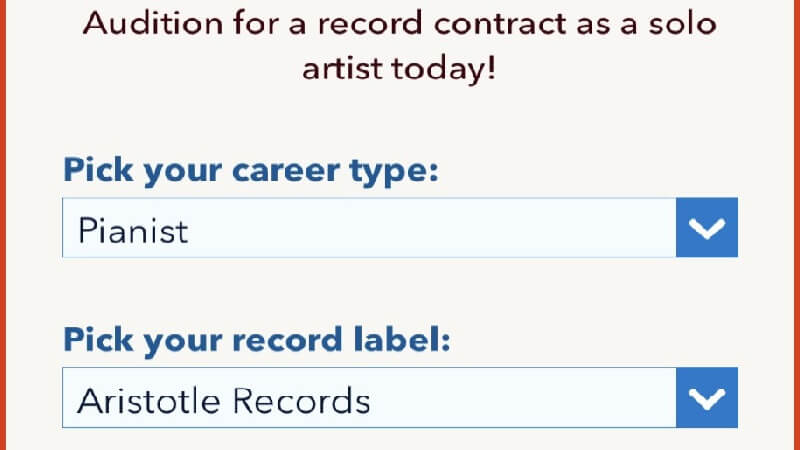Click the empty area inside the career type field
Viewport: 800px width, 450px height.
point(434,228)
